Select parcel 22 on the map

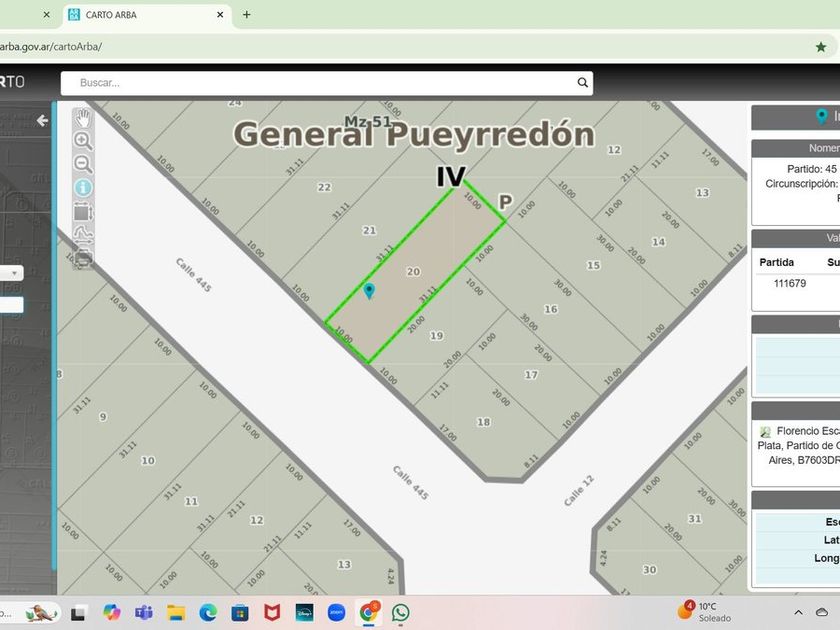click(x=324, y=188)
